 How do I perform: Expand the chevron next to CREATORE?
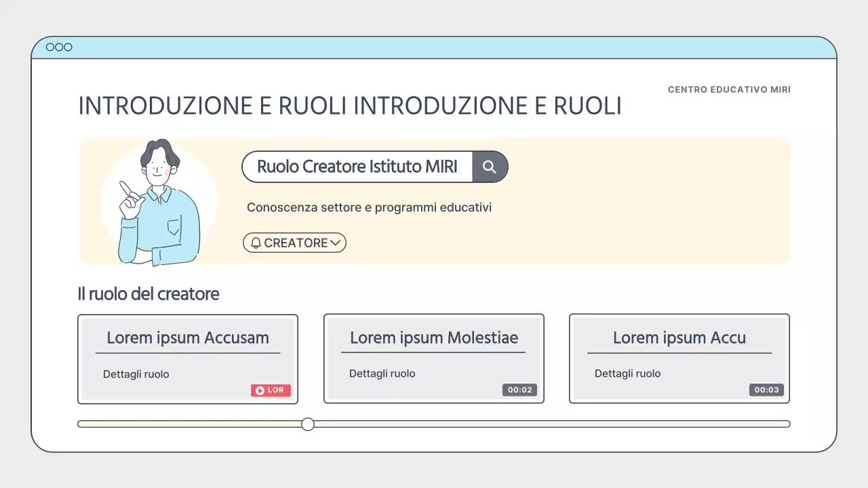[x=336, y=243]
